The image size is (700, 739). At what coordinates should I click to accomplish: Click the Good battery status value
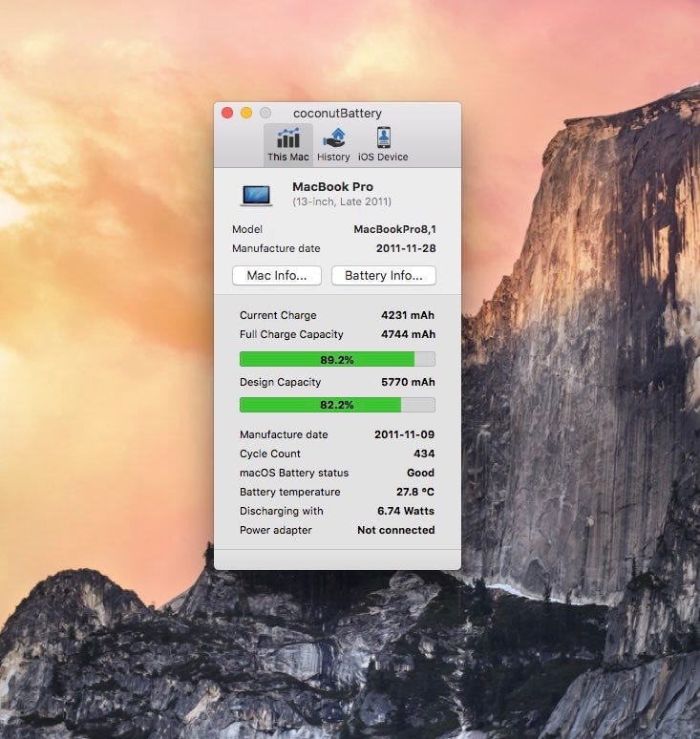point(420,473)
